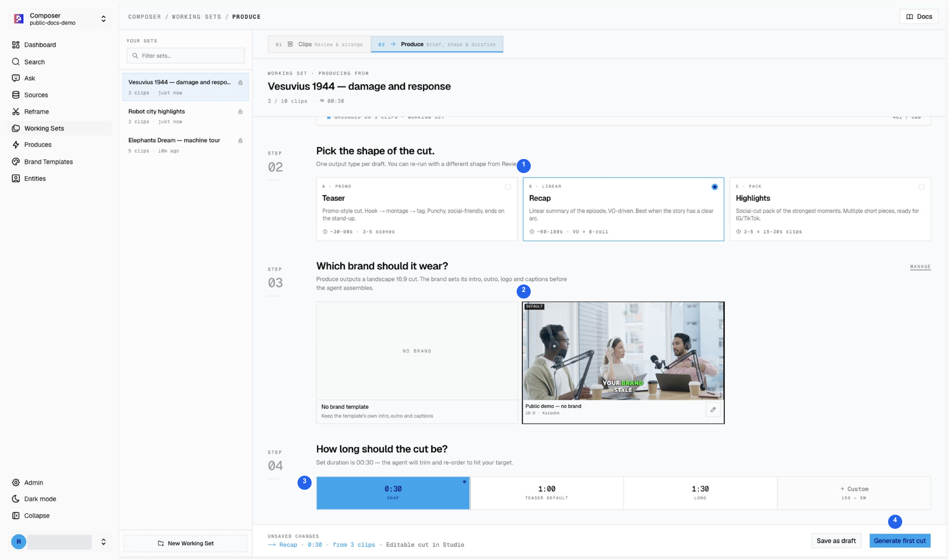Select the Highlights radio button
The width and height of the screenshot is (949, 560).
click(x=922, y=187)
